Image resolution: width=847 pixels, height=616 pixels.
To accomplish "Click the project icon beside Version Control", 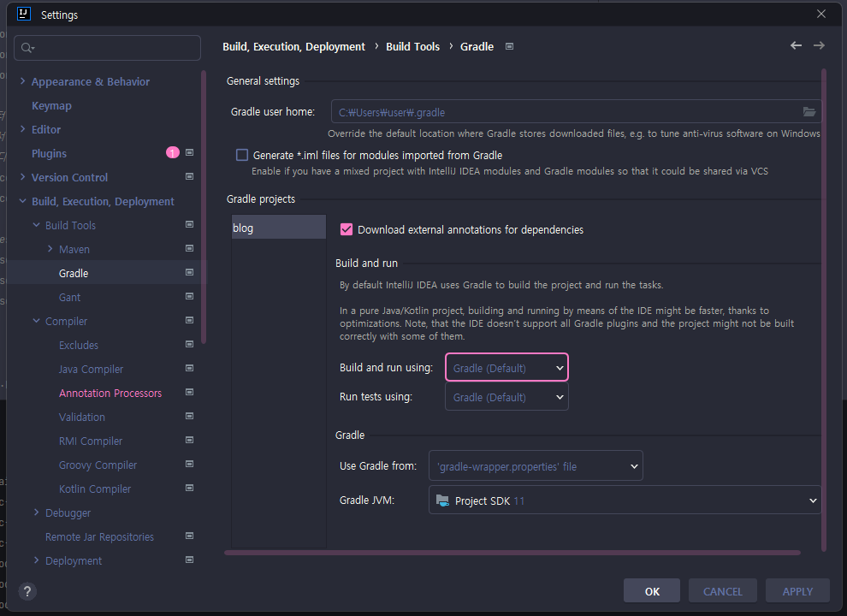I will (190, 176).
